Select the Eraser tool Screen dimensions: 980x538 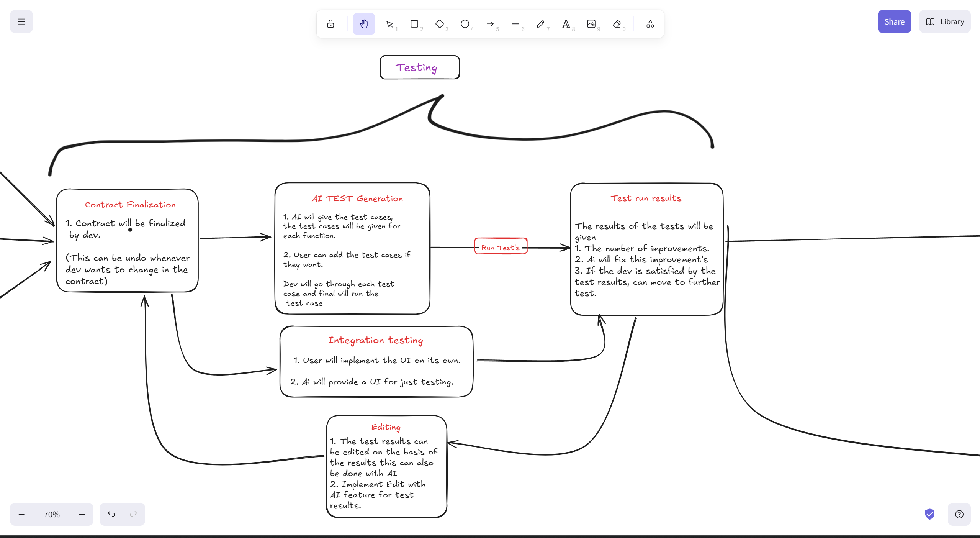tap(617, 24)
